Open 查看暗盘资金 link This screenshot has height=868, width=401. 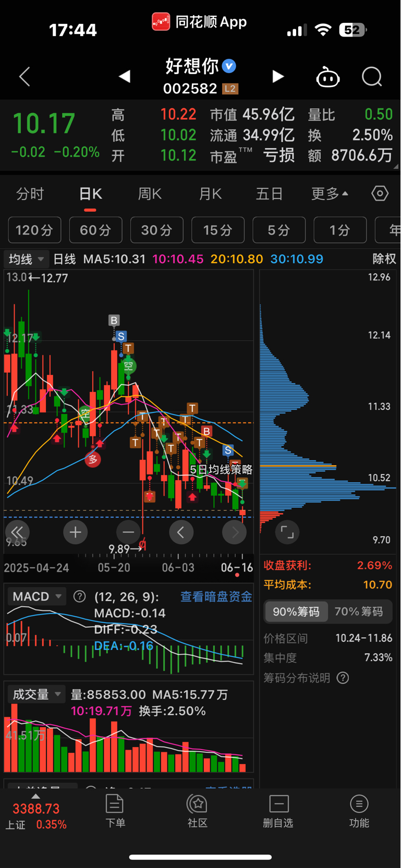pyautogui.click(x=216, y=597)
